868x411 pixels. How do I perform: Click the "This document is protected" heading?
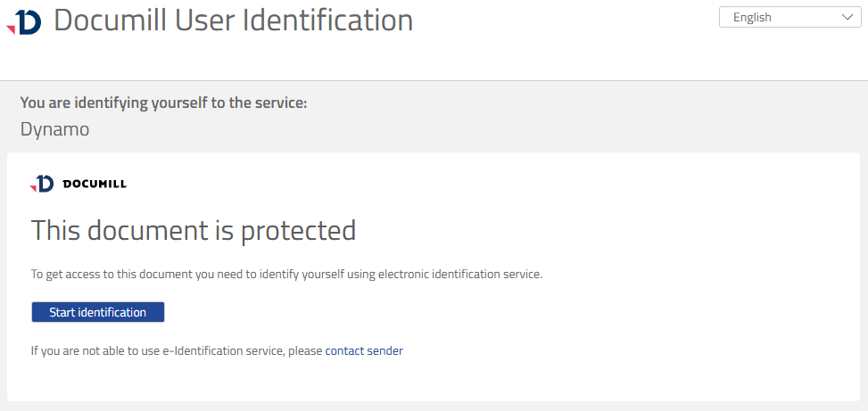coord(194,230)
